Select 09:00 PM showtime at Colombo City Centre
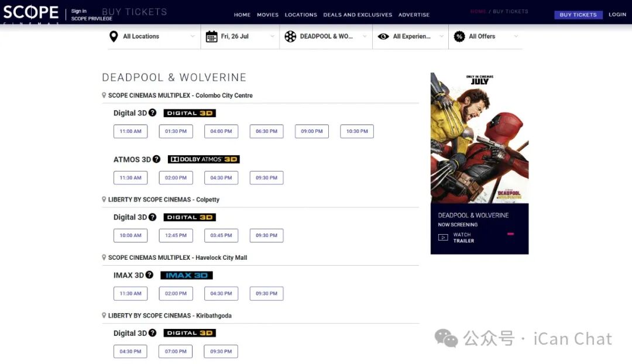 click(311, 132)
